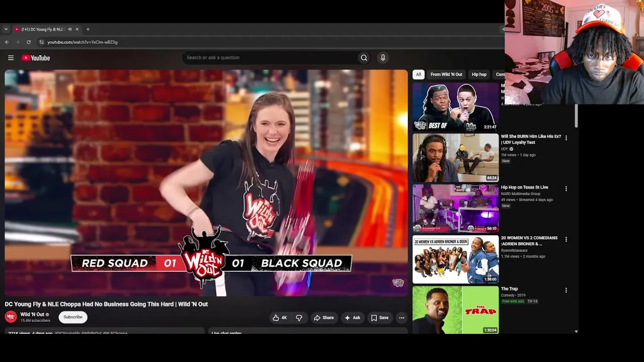This screenshot has height=362, width=644.
Task: View site information icon beside the URL
Action: (42, 42)
